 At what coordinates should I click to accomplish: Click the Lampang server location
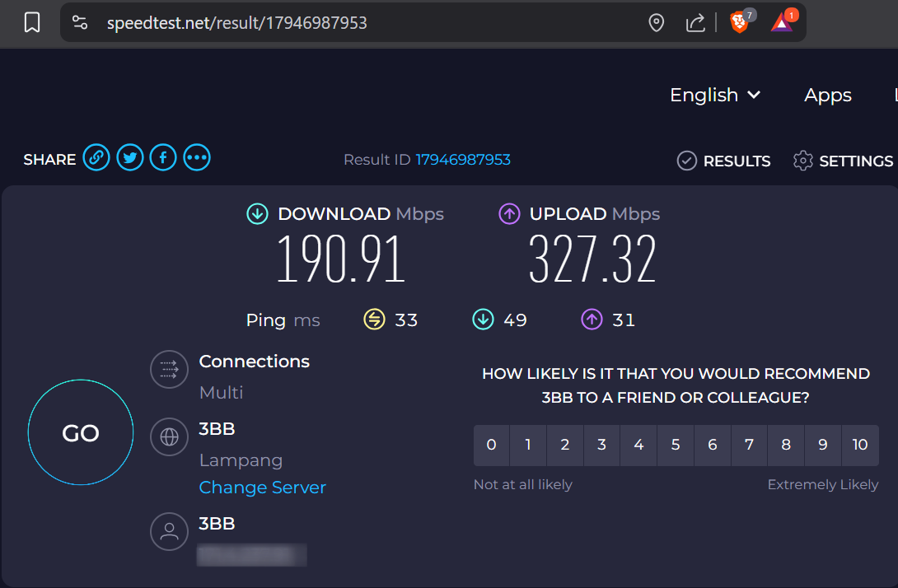[x=241, y=460]
